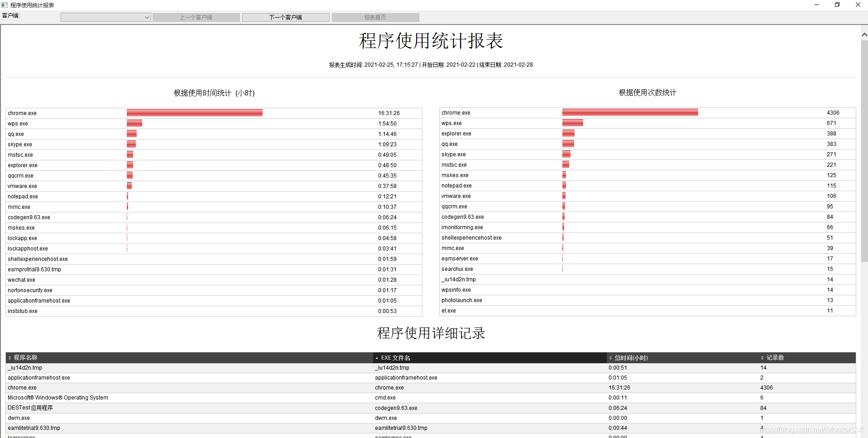The height and width of the screenshot is (438, 868).
Task: Select lockapp.exe in time statistics list
Action: coord(22,238)
